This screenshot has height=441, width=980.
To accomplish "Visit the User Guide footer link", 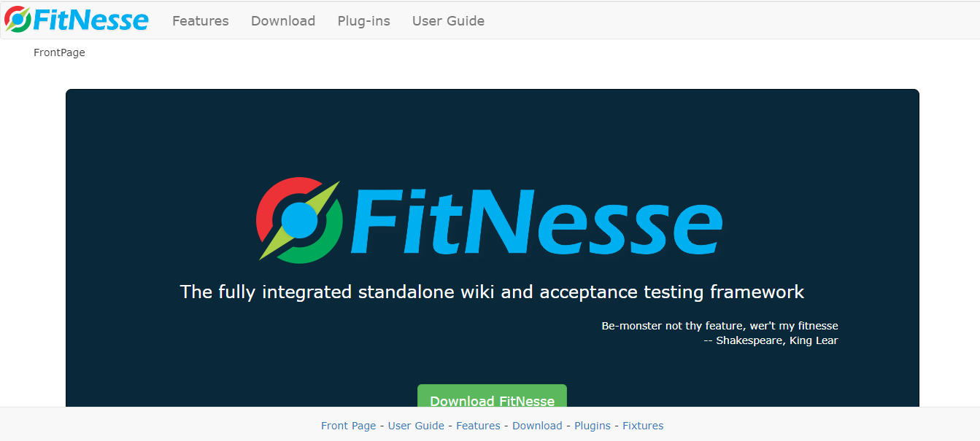I will tap(416, 425).
